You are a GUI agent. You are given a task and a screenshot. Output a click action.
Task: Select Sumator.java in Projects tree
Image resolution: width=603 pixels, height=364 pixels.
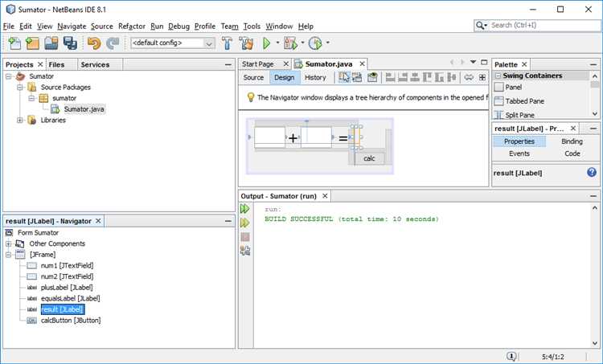[x=84, y=109]
